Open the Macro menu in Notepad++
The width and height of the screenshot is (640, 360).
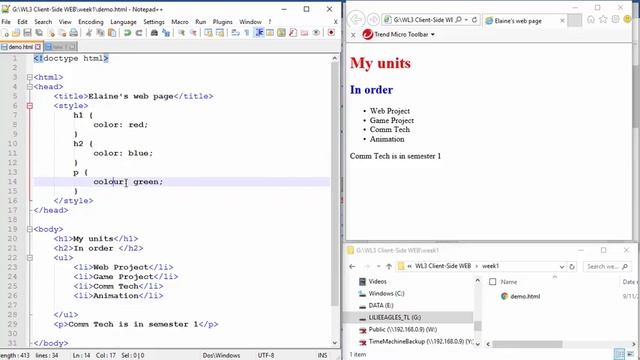pyautogui.click(x=180, y=22)
